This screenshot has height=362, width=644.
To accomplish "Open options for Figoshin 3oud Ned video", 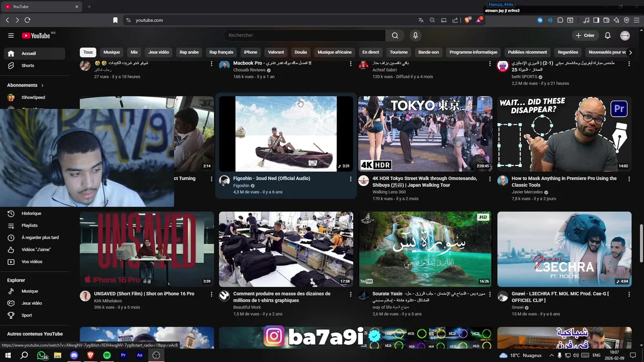I will pos(351,179).
